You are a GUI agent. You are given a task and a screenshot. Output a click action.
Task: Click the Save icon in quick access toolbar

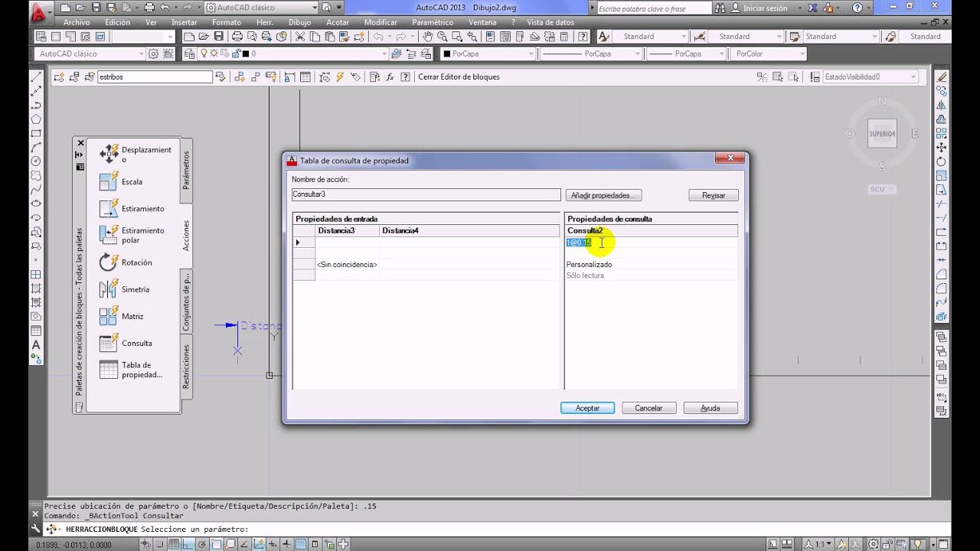pyautogui.click(x=96, y=8)
